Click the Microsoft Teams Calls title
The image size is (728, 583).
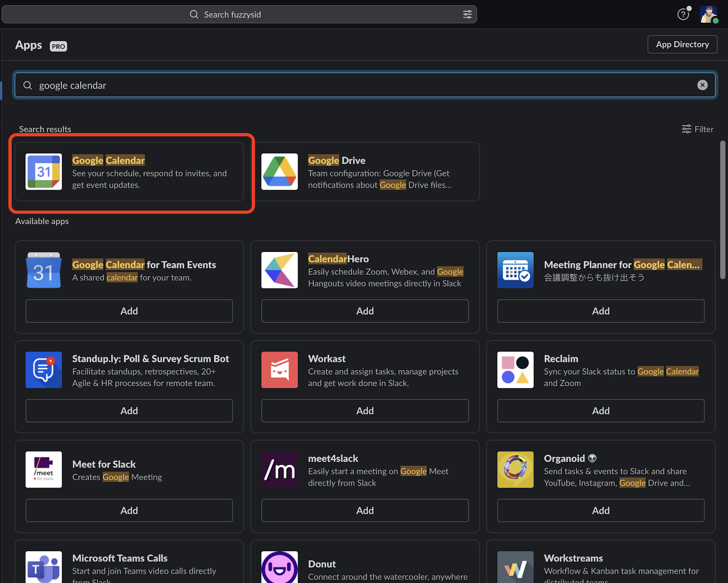120,558
